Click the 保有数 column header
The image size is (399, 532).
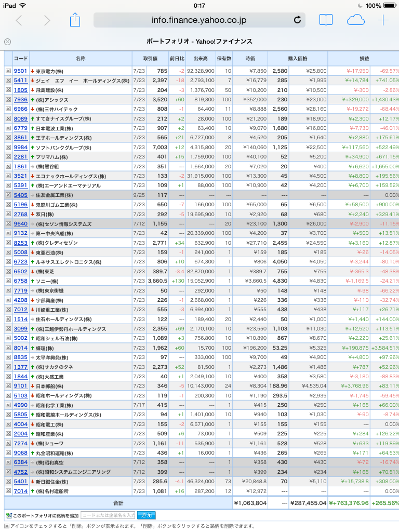point(224,58)
